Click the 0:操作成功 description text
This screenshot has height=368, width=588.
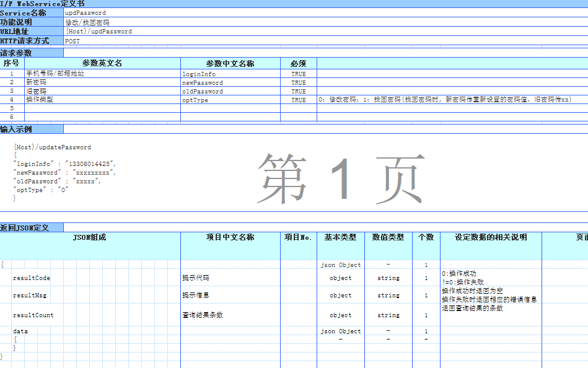point(459,273)
